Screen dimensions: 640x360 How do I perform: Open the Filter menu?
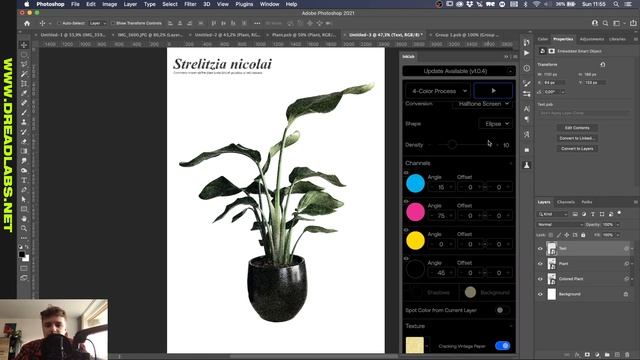pos(190,4)
